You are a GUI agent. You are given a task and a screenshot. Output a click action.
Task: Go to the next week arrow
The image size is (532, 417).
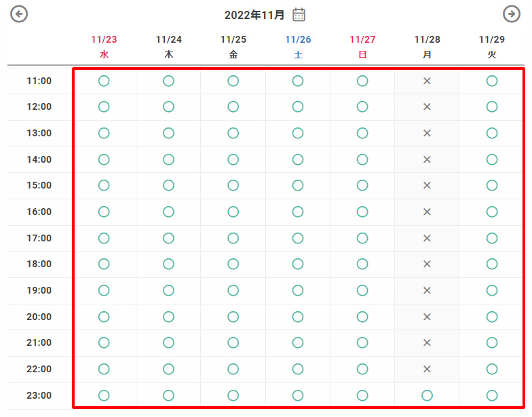tap(511, 14)
